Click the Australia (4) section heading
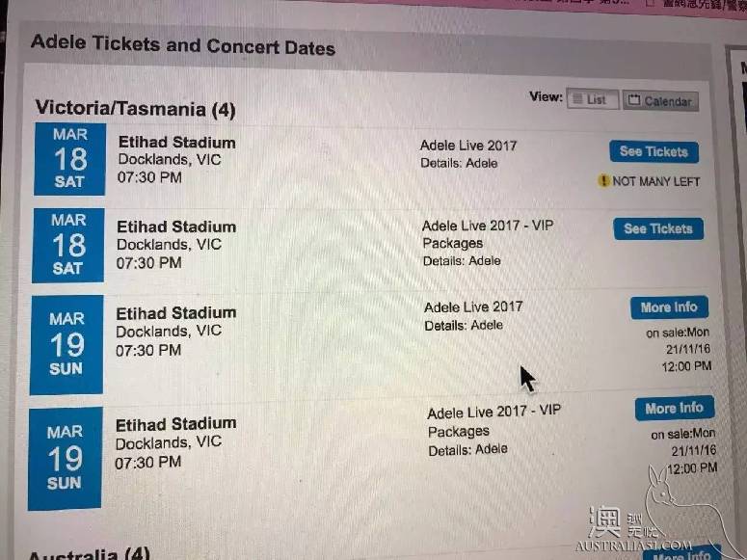The image size is (747, 560). tap(89, 554)
